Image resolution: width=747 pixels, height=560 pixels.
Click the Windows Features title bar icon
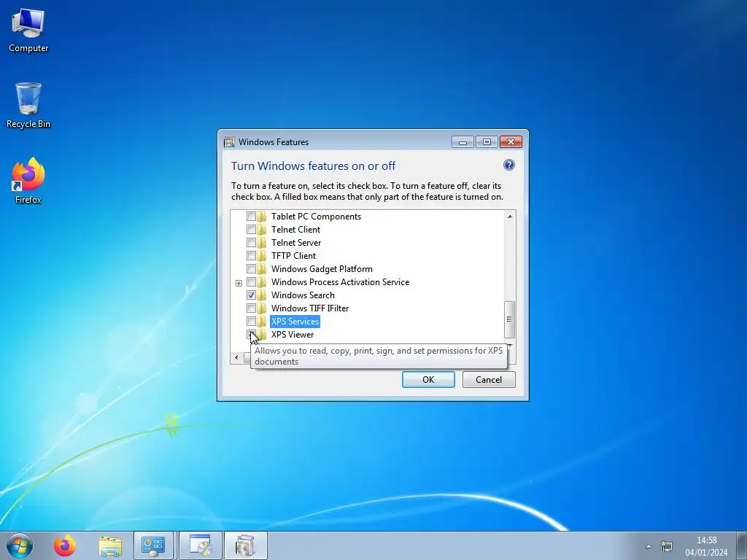click(x=229, y=142)
